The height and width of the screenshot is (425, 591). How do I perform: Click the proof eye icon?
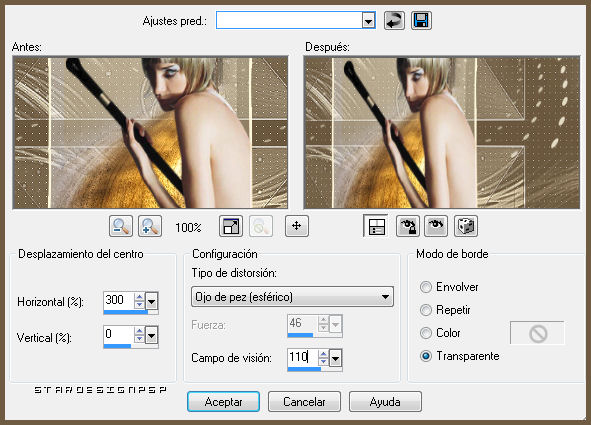coord(436,226)
